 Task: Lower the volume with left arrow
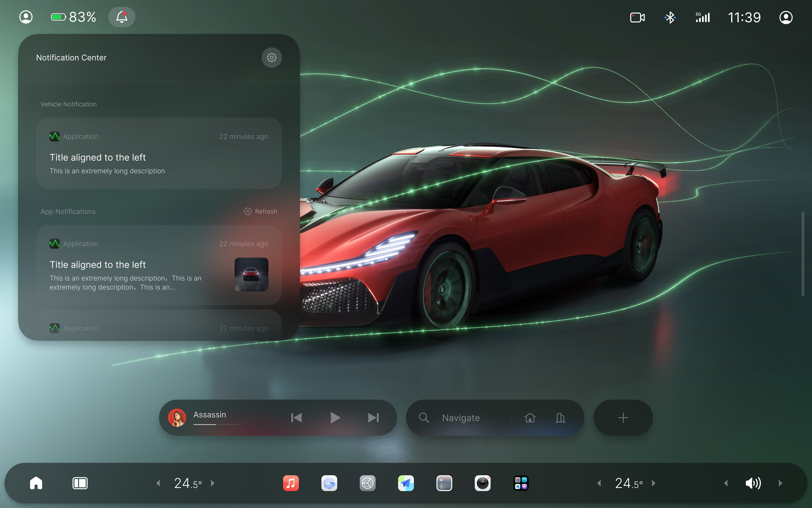pyautogui.click(x=726, y=483)
